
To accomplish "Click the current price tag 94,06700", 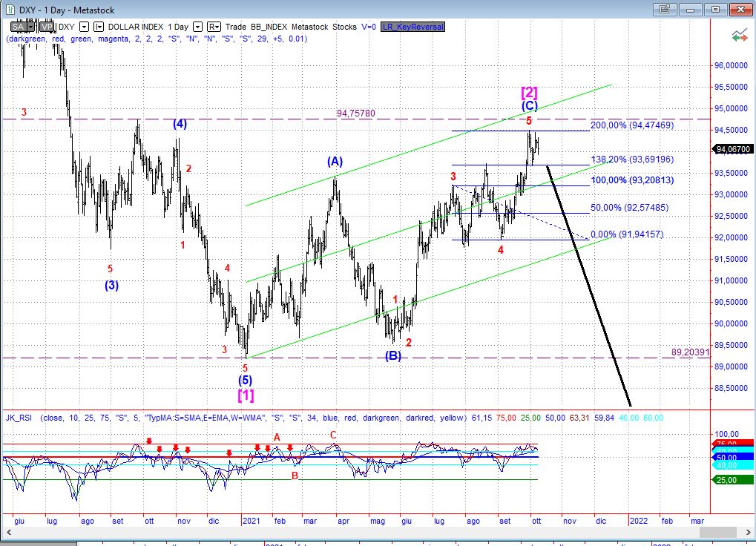I will [x=733, y=149].
